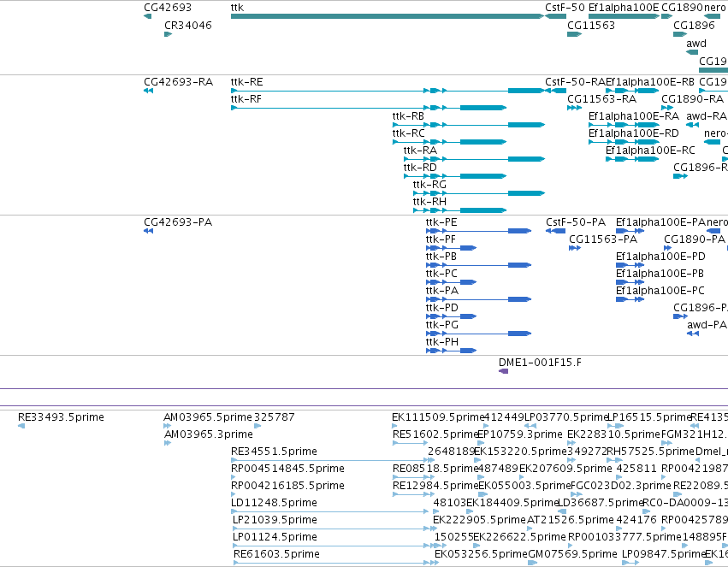Screen dimensions: 728x567
Task: Click the awd-RA transcript label
Action: (706, 116)
